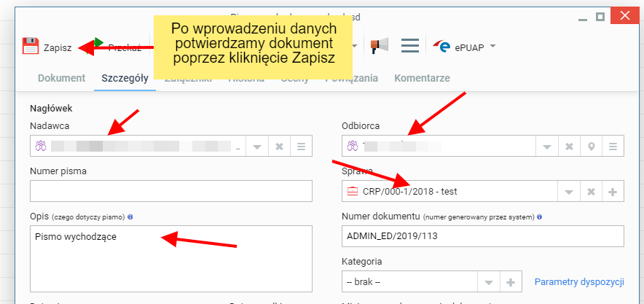Click the Opis info icon
Viewport: 644px width, 304px height.
[130, 217]
